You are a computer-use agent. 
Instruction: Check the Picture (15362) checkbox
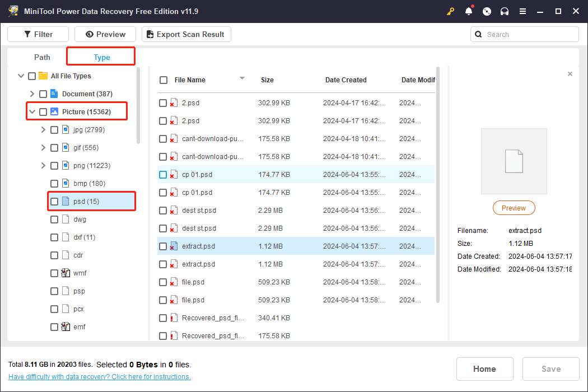click(43, 112)
